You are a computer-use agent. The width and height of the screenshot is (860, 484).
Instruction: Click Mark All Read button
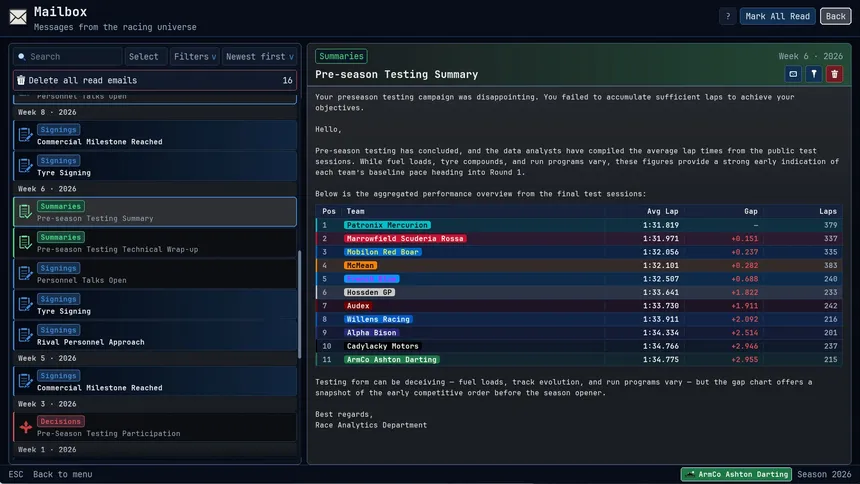tap(777, 16)
